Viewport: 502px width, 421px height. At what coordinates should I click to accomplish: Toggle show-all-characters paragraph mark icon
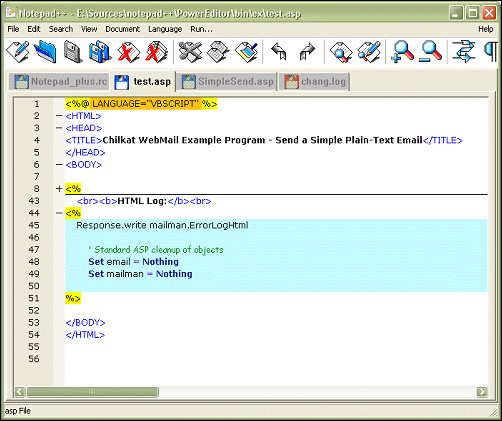(x=491, y=52)
